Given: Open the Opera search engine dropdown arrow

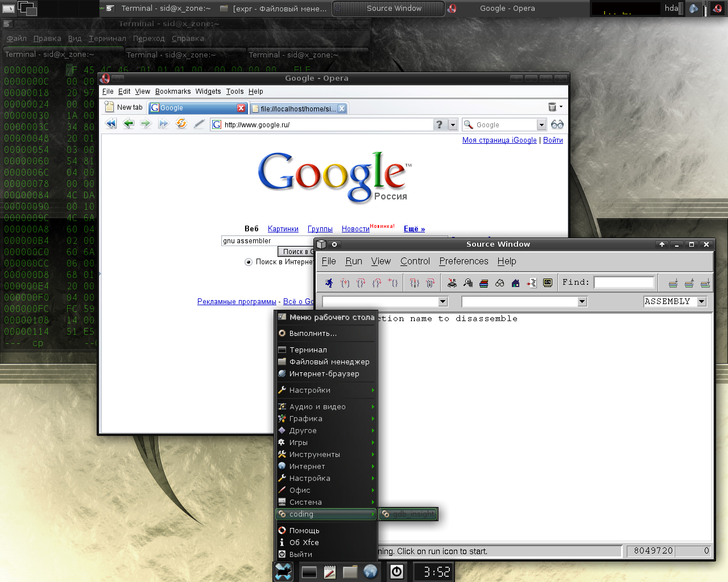Looking at the screenshot, I should pos(541,124).
